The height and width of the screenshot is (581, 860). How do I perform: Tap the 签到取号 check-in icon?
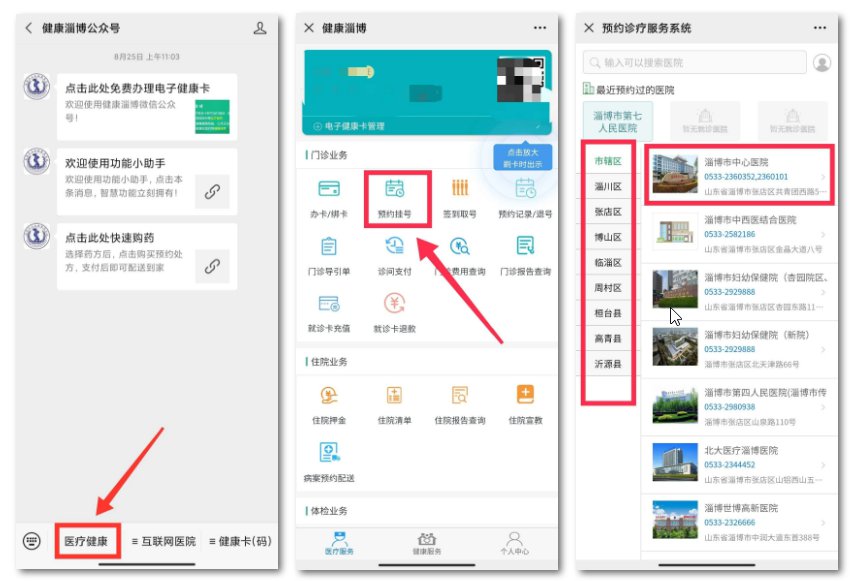pos(460,188)
